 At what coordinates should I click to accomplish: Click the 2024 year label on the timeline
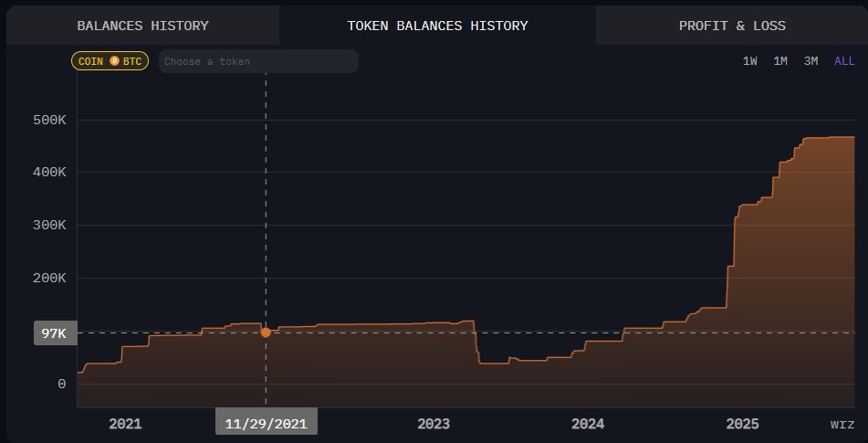point(588,424)
